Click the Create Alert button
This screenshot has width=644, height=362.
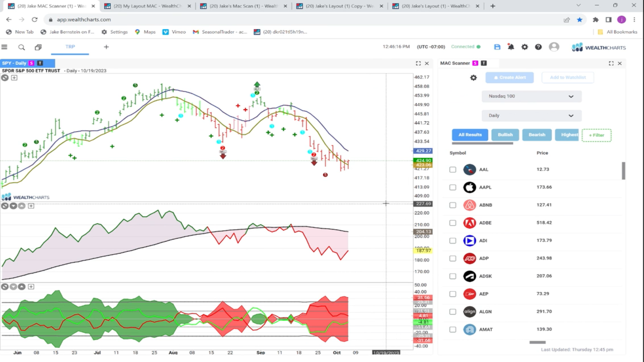point(509,77)
